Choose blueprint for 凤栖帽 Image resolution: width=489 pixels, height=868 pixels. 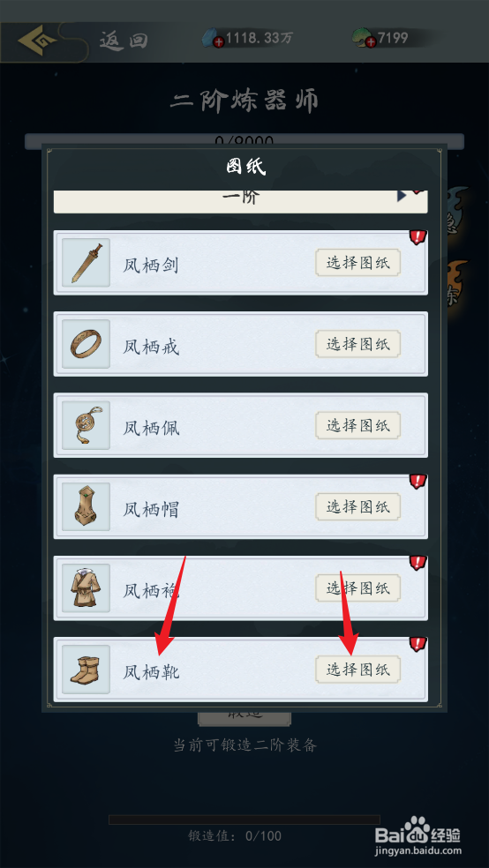(357, 506)
